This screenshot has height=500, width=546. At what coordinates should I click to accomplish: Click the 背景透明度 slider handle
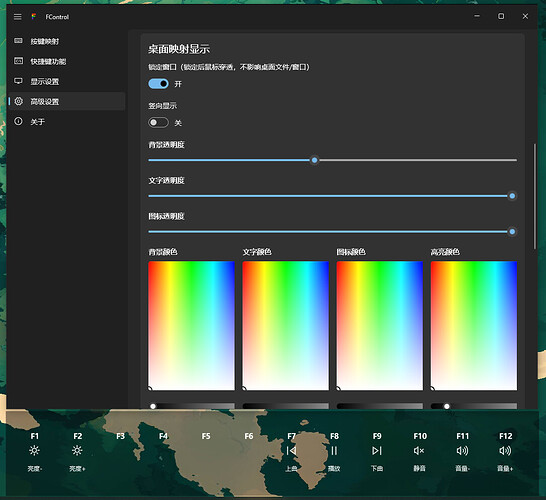314,160
